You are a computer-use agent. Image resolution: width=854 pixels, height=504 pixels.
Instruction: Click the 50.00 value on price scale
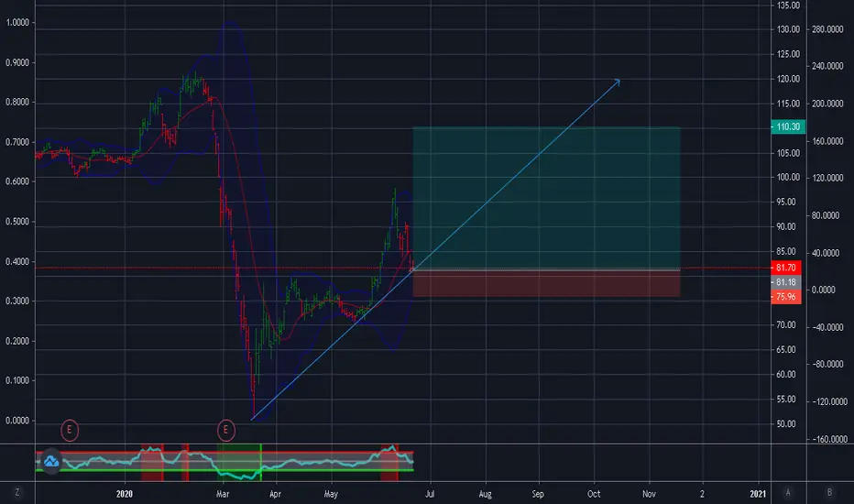coord(786,424)
